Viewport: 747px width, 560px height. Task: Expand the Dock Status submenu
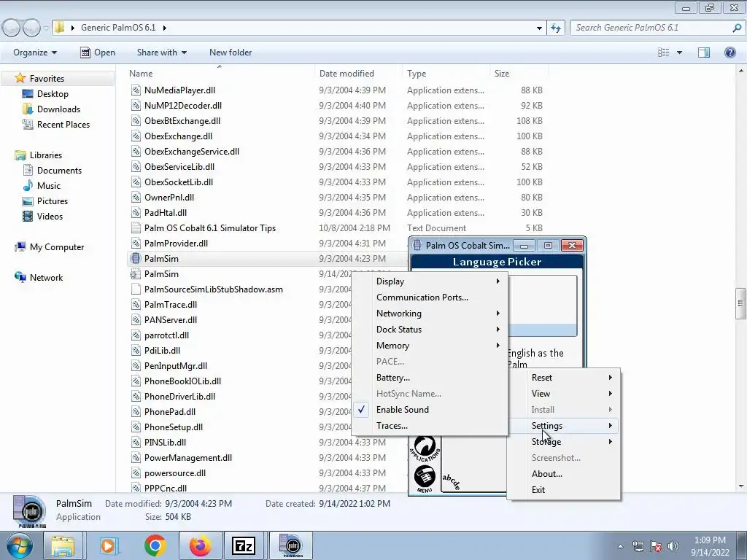point(430,330)
